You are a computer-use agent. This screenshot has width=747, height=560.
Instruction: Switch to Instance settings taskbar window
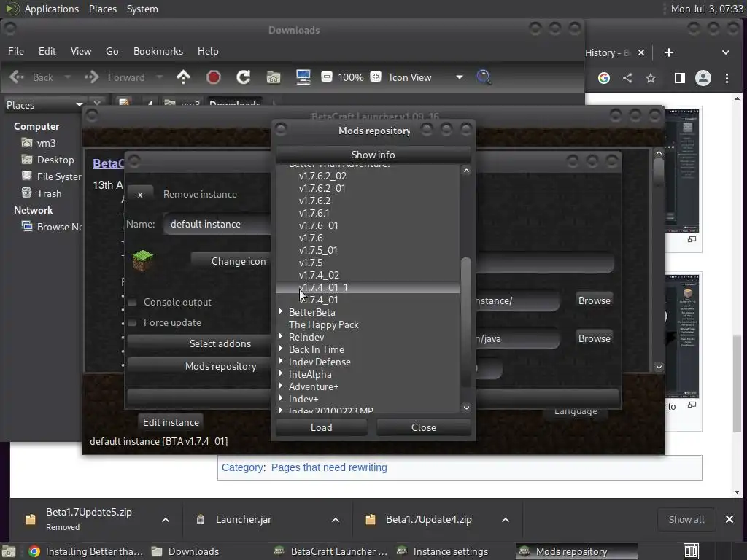(x=443, y=551)
